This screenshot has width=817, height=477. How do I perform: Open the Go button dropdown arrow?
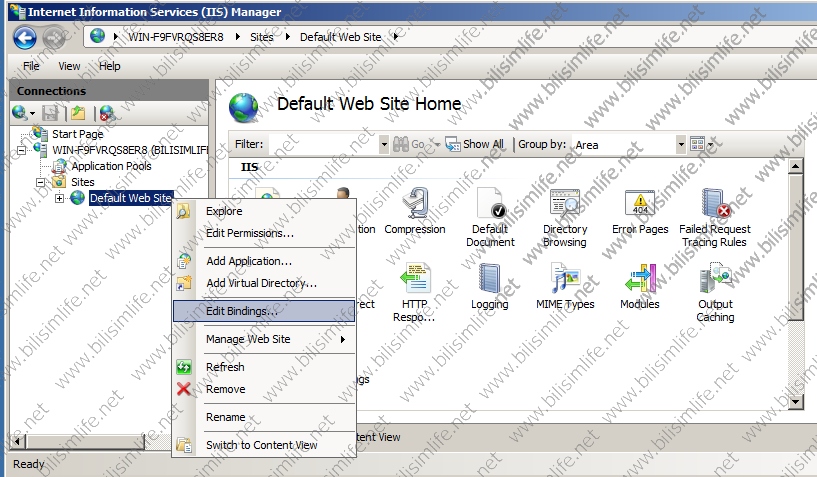pos(438,144)
